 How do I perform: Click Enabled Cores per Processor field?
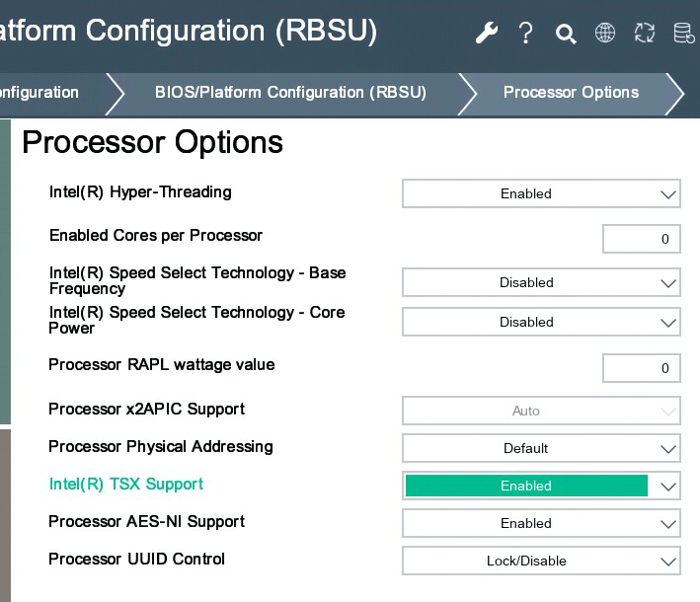[641, 239]
